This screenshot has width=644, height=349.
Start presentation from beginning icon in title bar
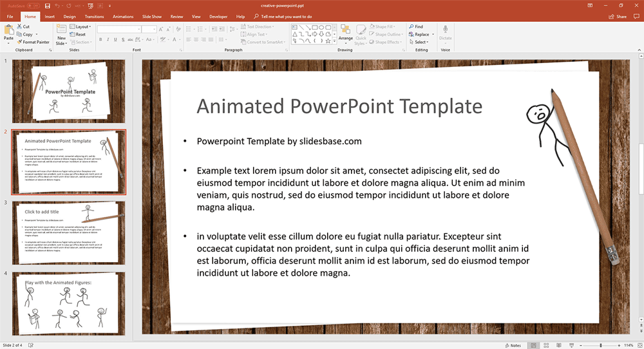(x=91, y=6)
